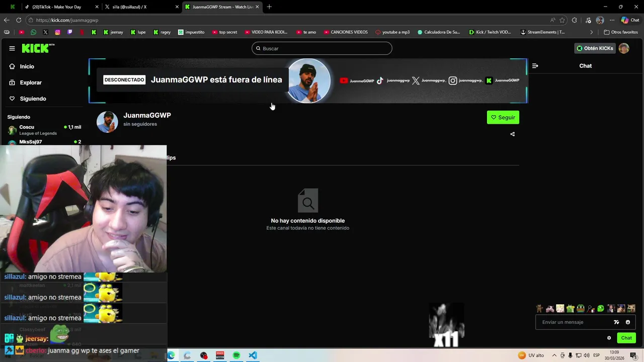
Task: Select the dancing bear quick emote
Action: [x=539, y=309]
